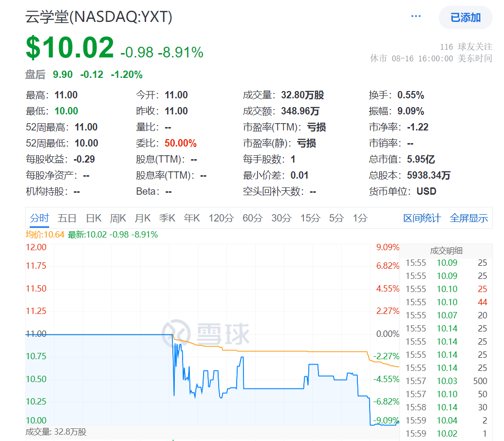Click the 市净率 value -1.22

[x=417, y=127]
